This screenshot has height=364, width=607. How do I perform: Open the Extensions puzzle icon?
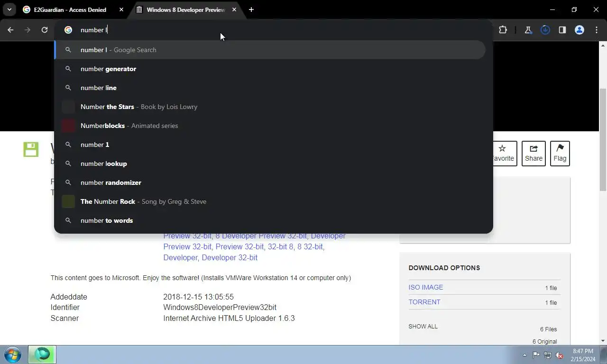pyautogui.click(x=503, y=30)
